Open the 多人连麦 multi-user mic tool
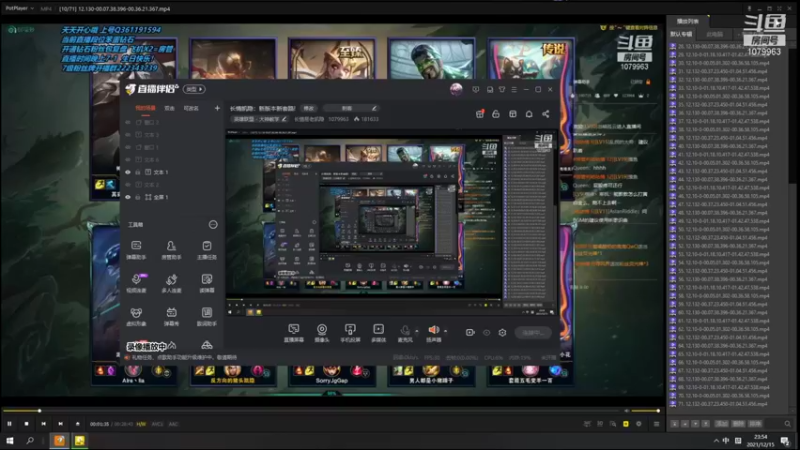This screenshot has width=800, height=450. point(171,283)
